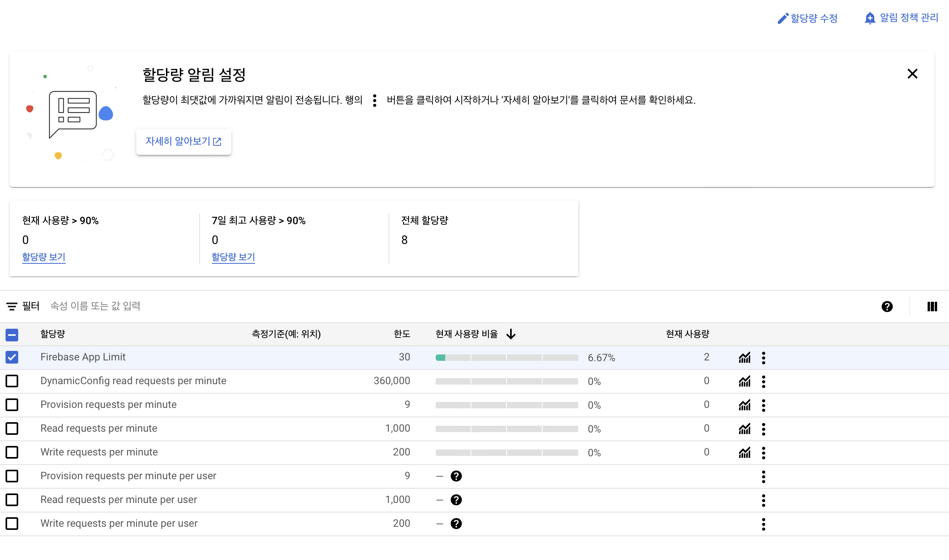Click the 한도 column header
Viewport: 949px width, 560px height.
(x=402, y=334)
